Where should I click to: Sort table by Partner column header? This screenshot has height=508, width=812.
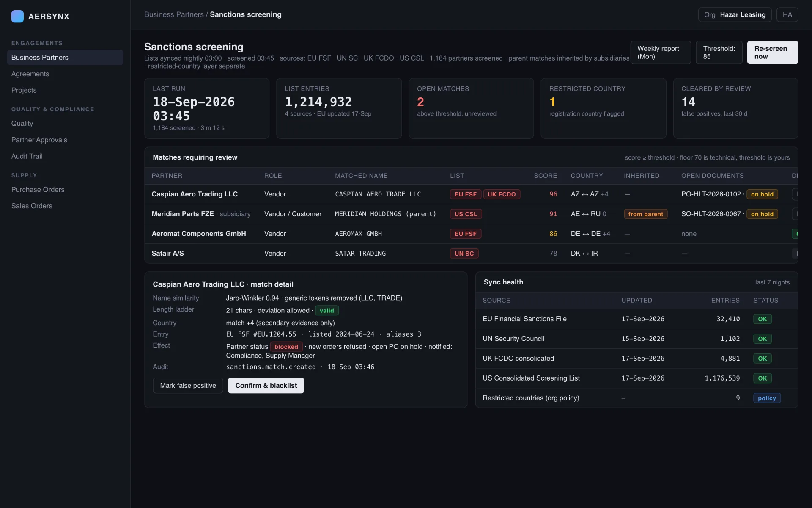[x=167, y=176]
